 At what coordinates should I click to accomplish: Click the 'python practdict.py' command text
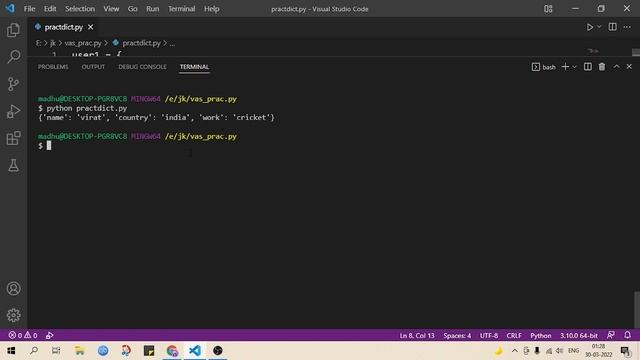point(87,109)
